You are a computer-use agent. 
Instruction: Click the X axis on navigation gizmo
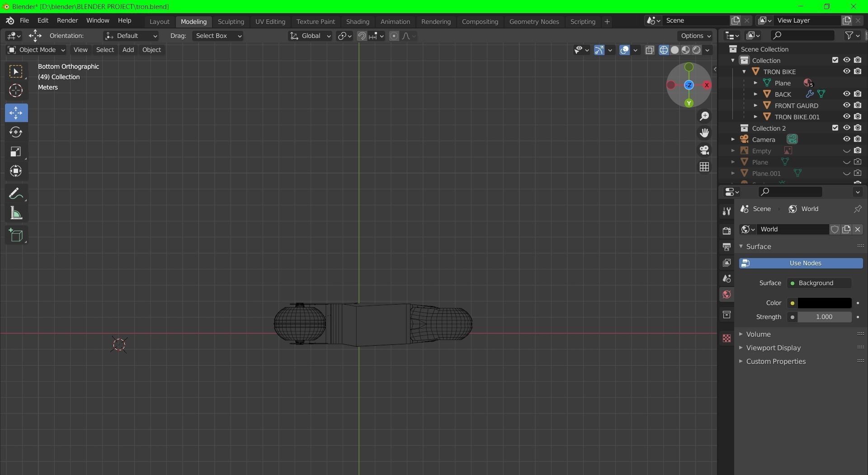(x=707, y=85)
